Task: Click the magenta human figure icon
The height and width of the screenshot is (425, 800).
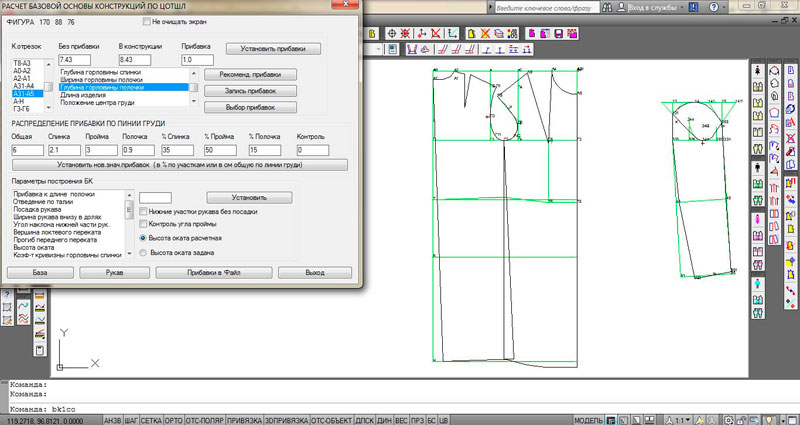Action: click(x=758, y=218)
